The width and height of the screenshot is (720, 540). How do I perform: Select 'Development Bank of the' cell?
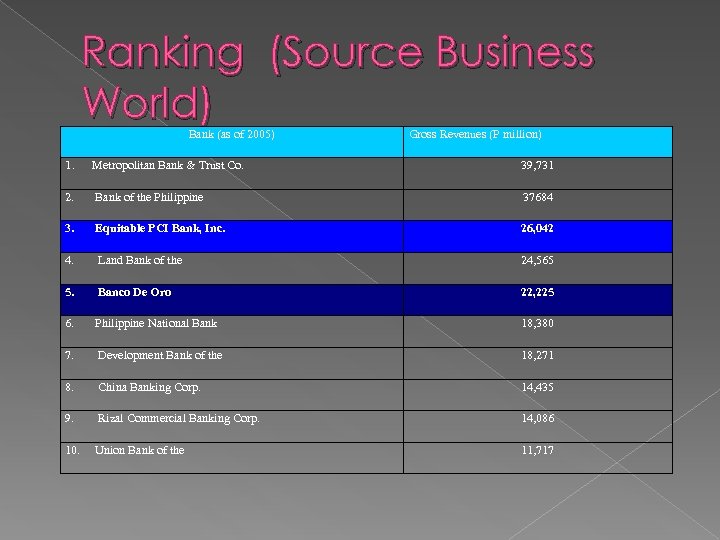click(232, 363)
